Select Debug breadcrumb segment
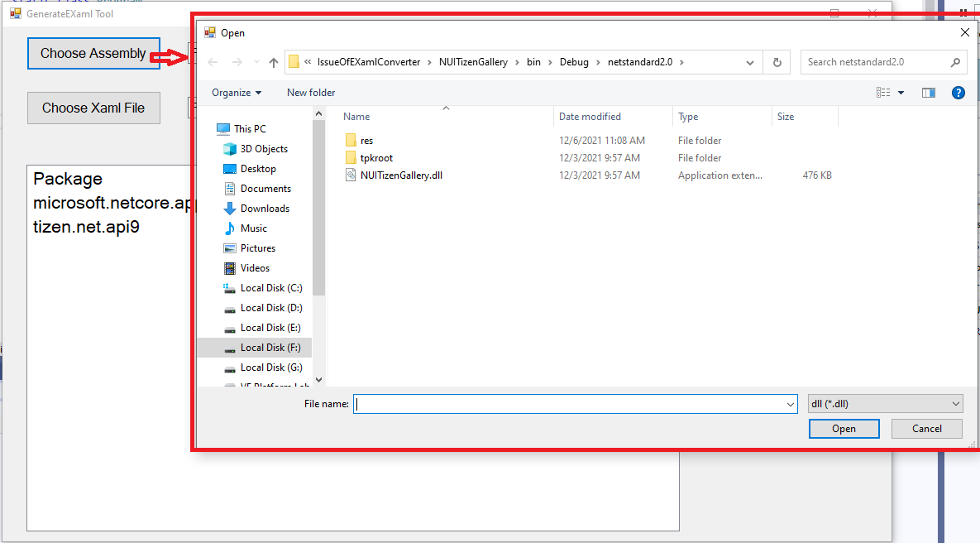 pyautogui.click(x=574, y=62)
